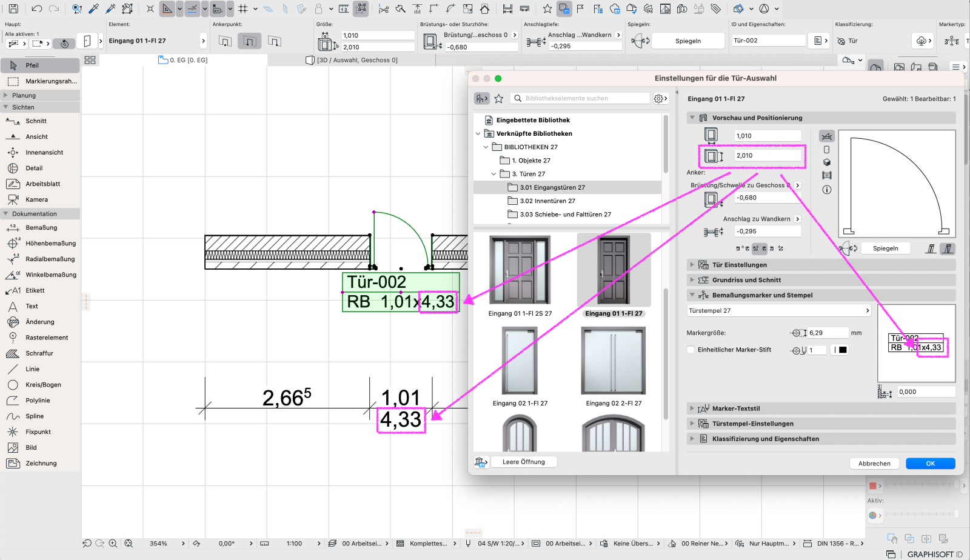Viewport: 970px width, 560px height.
Task: Select the Innenansicht tool
Action: point(40,153)
